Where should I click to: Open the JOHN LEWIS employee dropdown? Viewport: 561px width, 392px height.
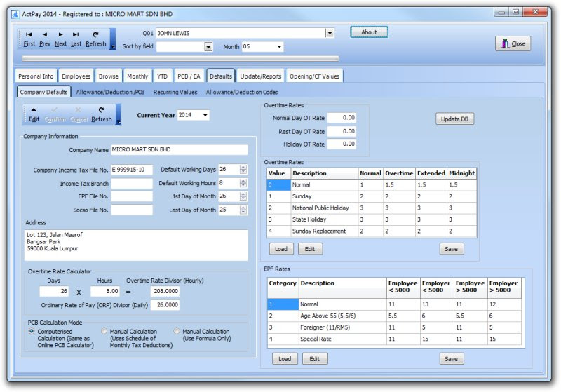pyautogui.click(x=330, y=33)
